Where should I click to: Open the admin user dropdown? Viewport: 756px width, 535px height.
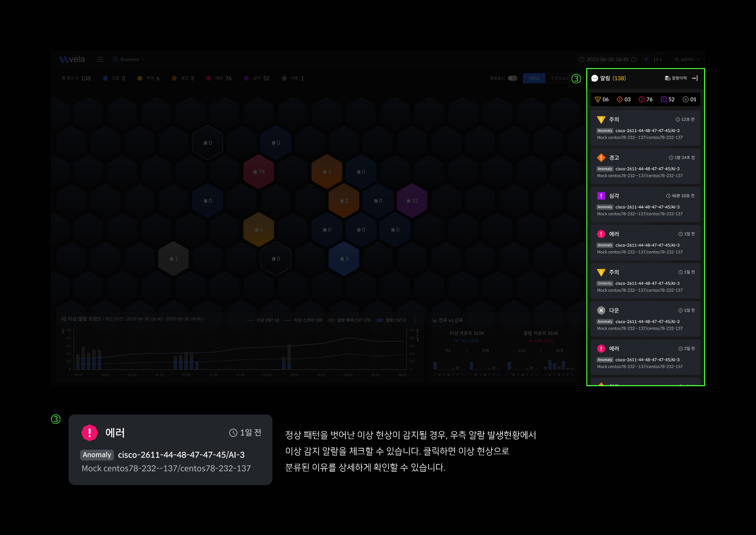[x=687, y=59]
